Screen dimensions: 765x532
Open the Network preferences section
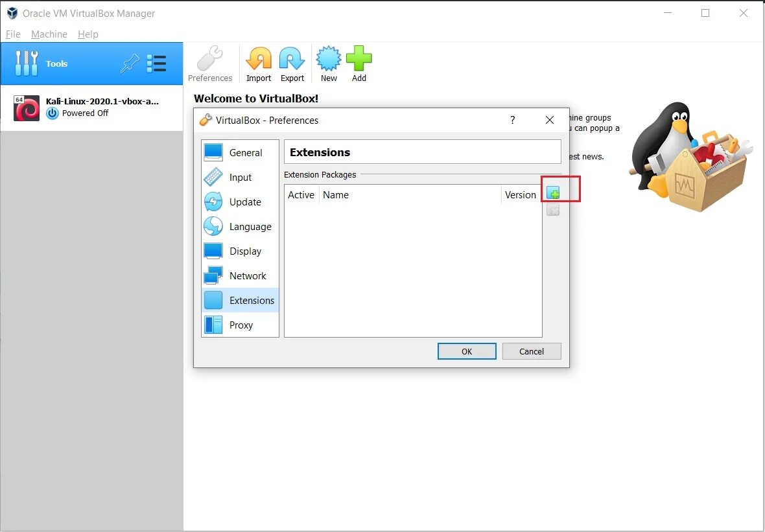(x=240, y=275)
